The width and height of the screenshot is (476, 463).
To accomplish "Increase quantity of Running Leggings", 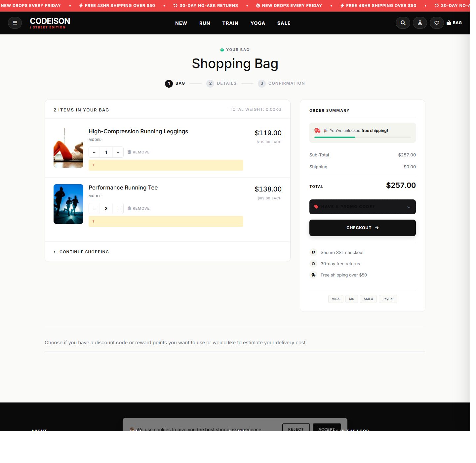I will click(x=118, y=152).
